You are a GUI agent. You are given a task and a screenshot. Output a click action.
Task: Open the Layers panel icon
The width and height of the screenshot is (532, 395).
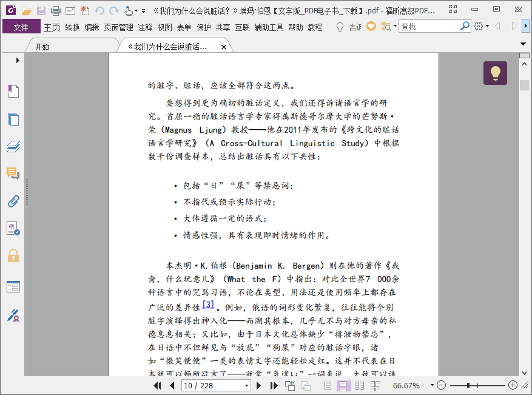(x=13, y=146)
